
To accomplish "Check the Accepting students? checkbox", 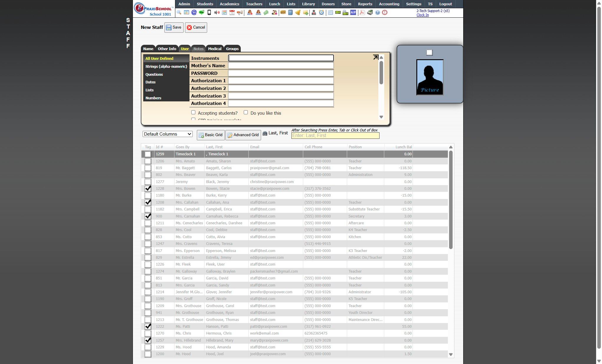I will 193,113.
